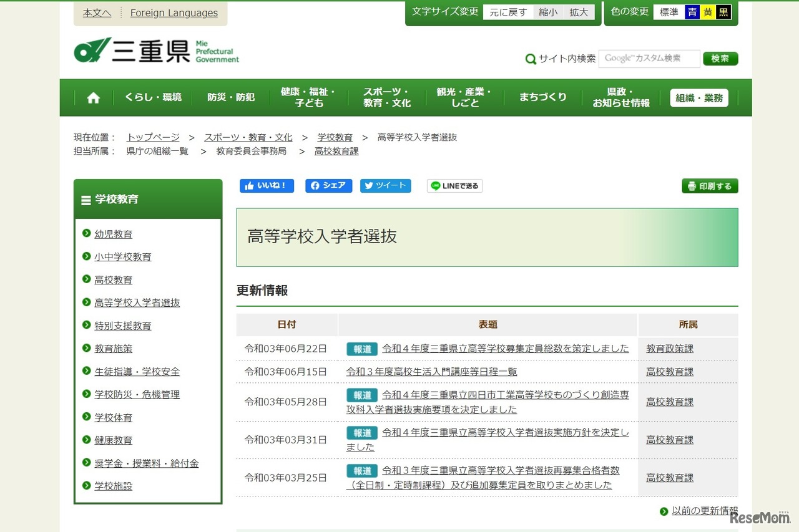
Task: Click the Twitter ツイート button
Action: click(x=385, y=185)
